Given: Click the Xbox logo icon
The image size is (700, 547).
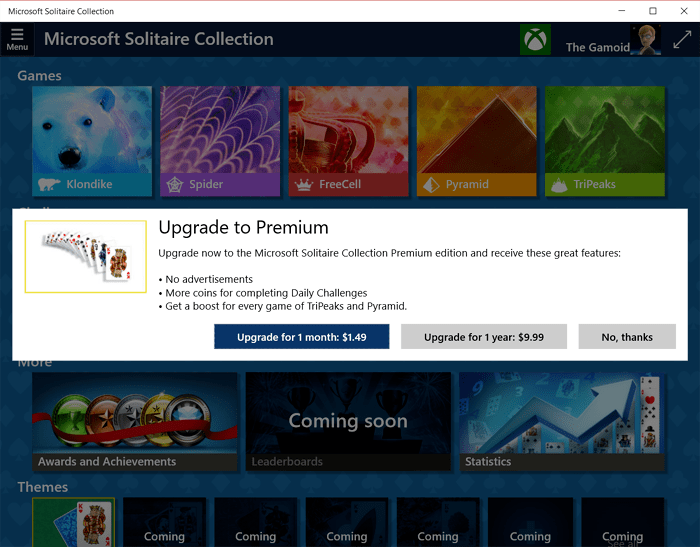Looking at the screenshot, I should (535, 40).
